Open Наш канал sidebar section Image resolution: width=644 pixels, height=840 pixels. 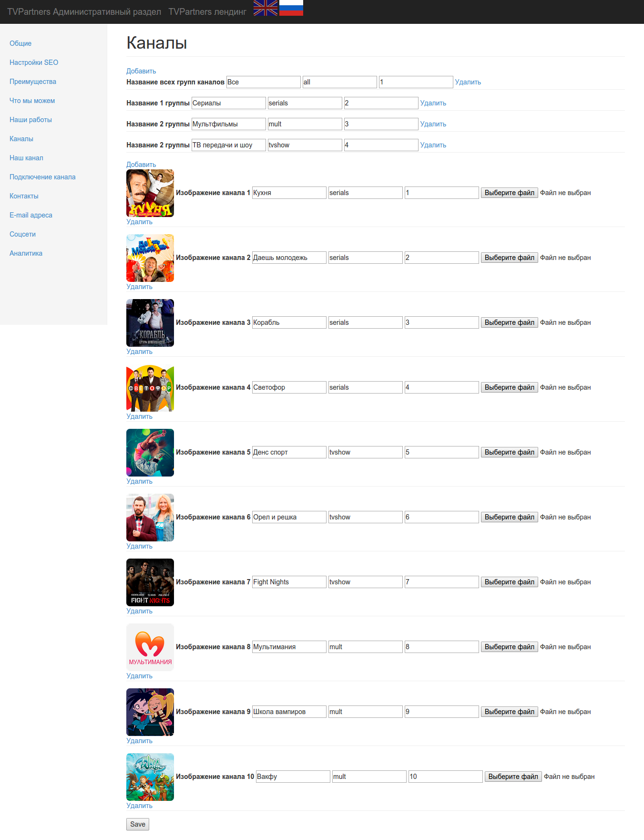click(x=26, y=158)
